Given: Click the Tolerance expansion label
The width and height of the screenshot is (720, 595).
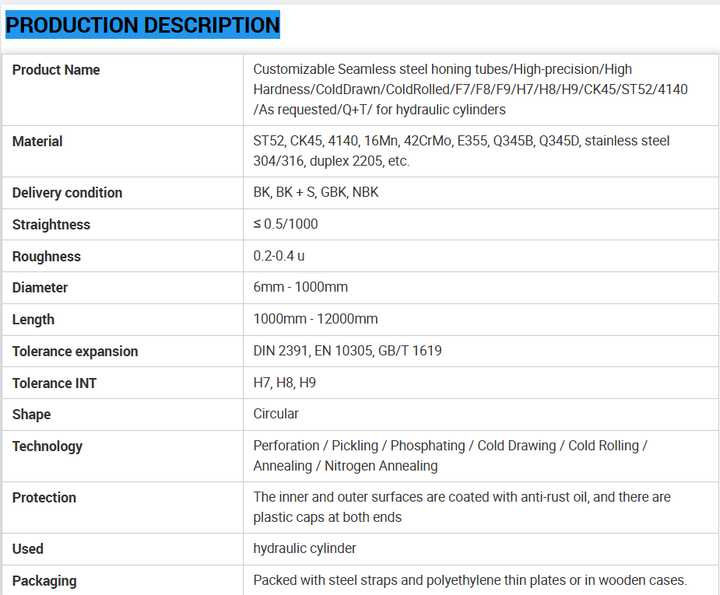Looking at the screenshot, I should (75, 352).
